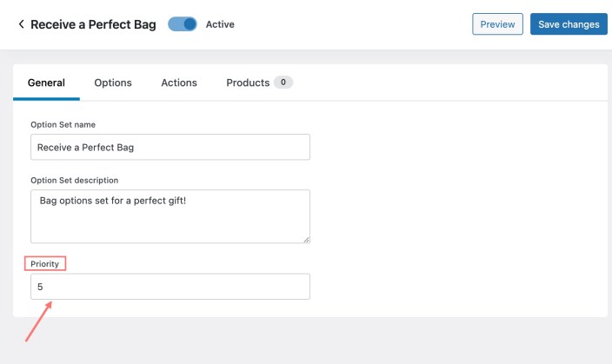Click the Preview button
The height and width of the screenshot is (364, 612).
click(497, 24)
